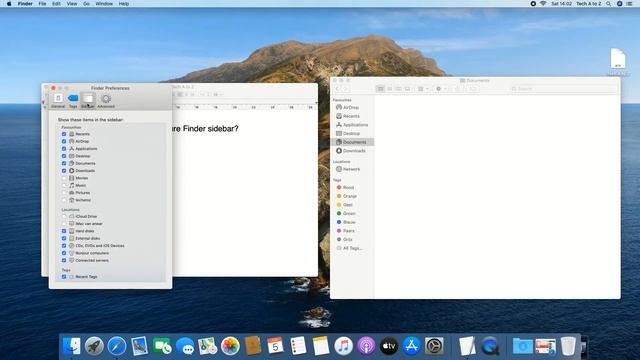
Task: Select Desktop in Finder window sidebar
Action: pos(352,133)
